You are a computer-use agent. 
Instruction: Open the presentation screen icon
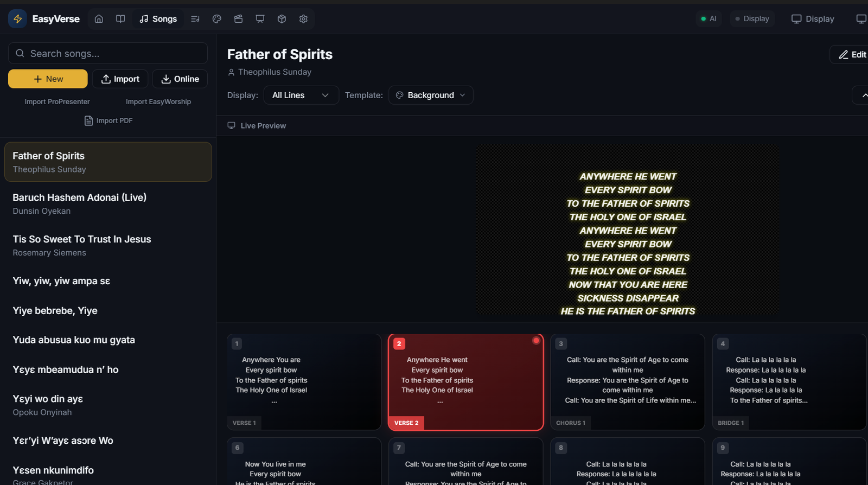pos(260,19)
